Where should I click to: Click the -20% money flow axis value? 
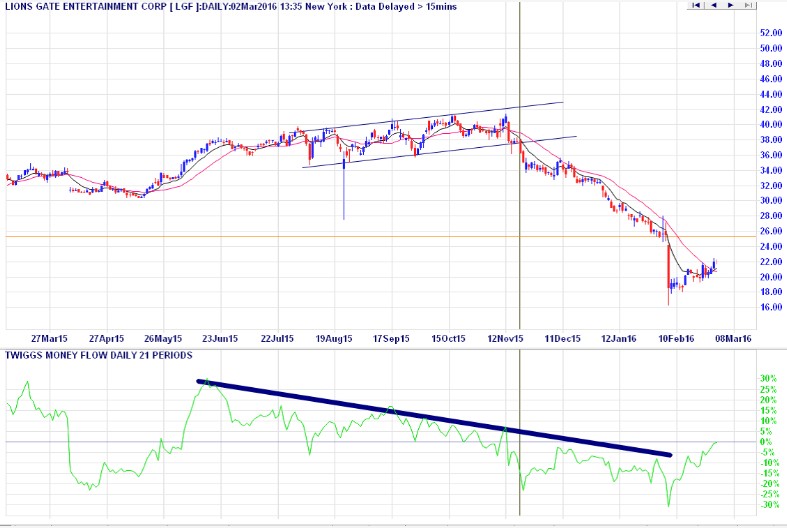pos(769,484)
